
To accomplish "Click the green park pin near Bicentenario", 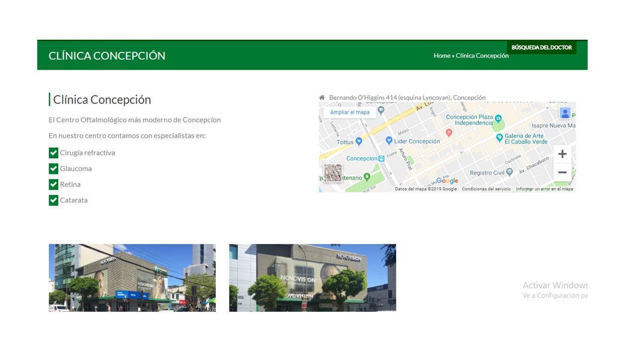I will click(x=367, y=176).
